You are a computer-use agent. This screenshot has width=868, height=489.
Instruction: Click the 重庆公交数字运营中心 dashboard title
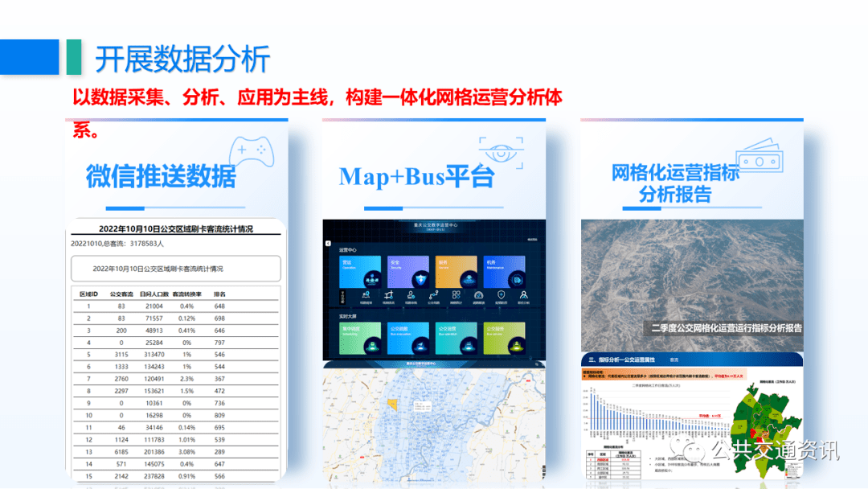[x=435, y=225]
